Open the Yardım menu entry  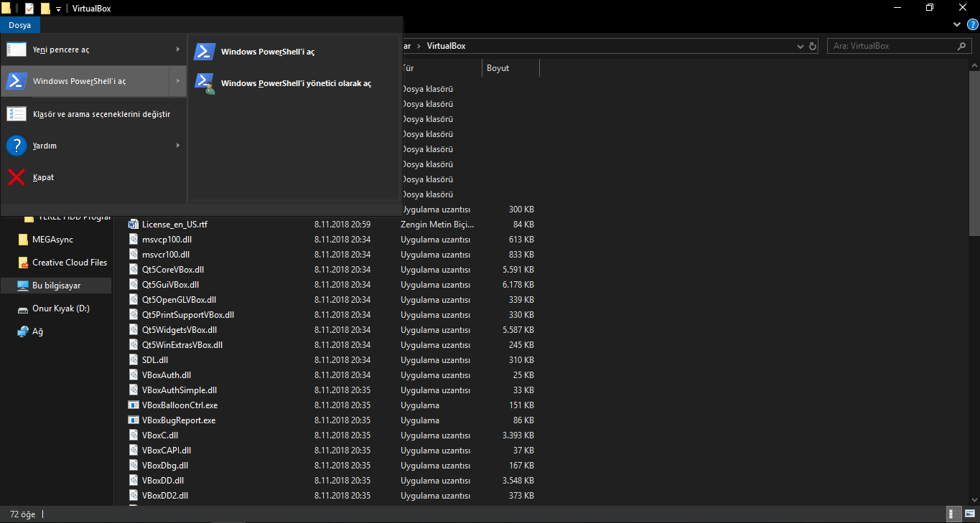tap(93, 146)
